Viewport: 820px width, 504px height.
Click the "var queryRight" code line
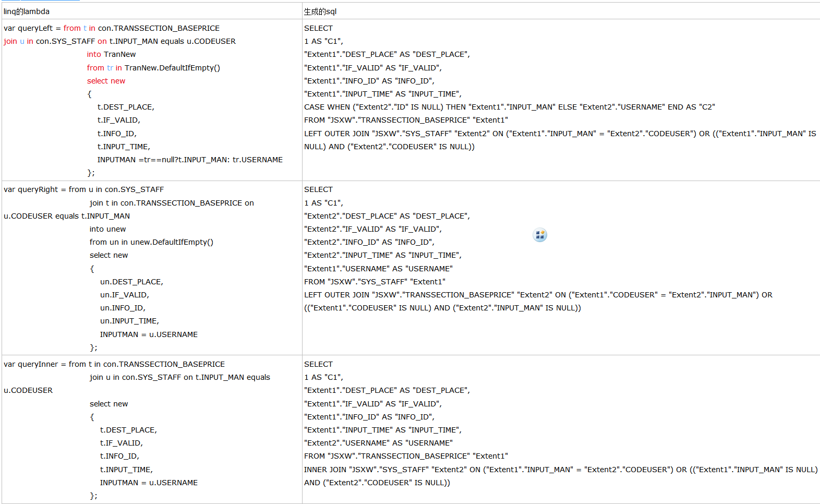(83, 189)
